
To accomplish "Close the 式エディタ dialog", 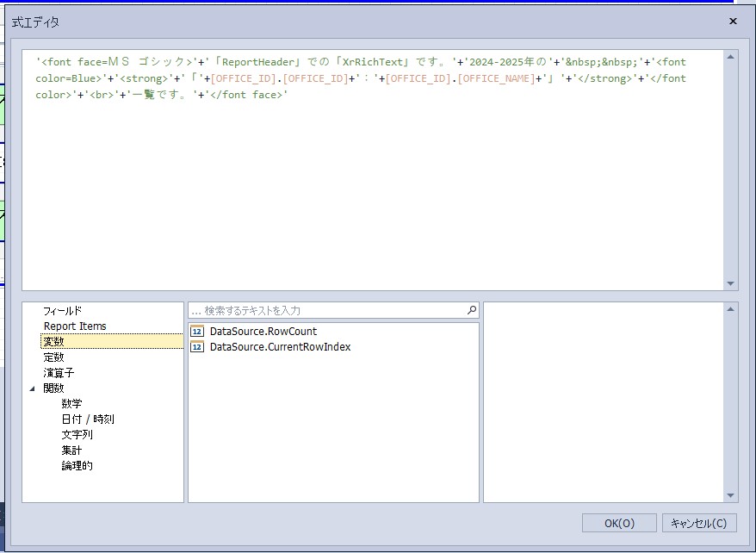I will click(733, 22).
